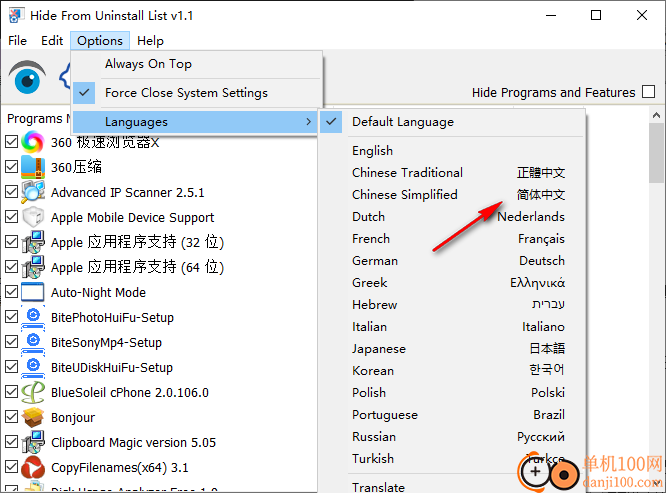Switch language to Portuguese

(x=452, y=415)
